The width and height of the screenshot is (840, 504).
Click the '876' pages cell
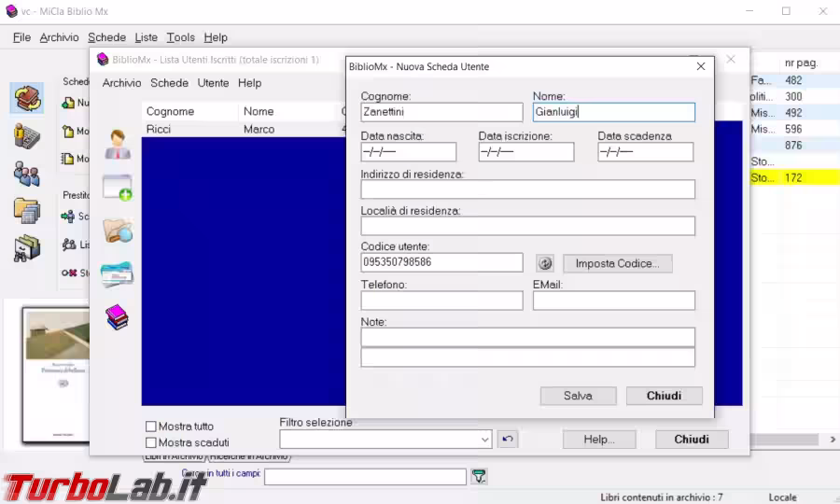[x=793, y=146]
